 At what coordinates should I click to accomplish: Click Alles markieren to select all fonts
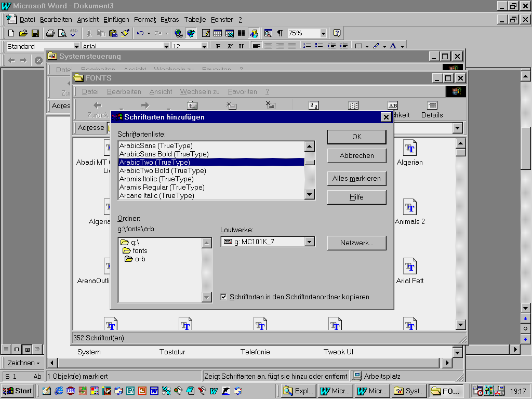(356, 179)
